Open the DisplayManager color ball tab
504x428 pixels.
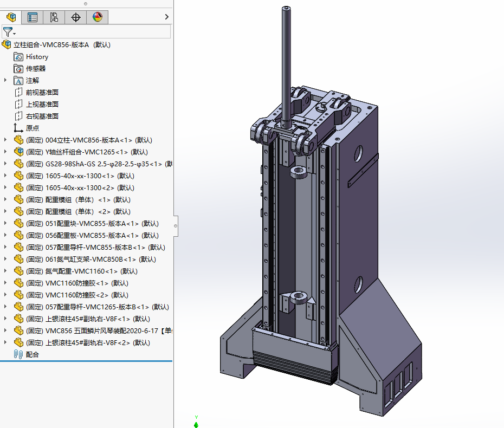point(98,17)
